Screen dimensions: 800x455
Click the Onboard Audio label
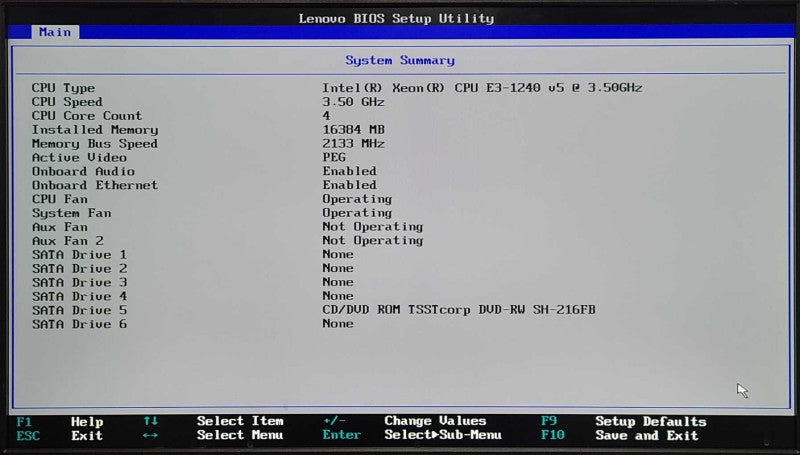83,171
